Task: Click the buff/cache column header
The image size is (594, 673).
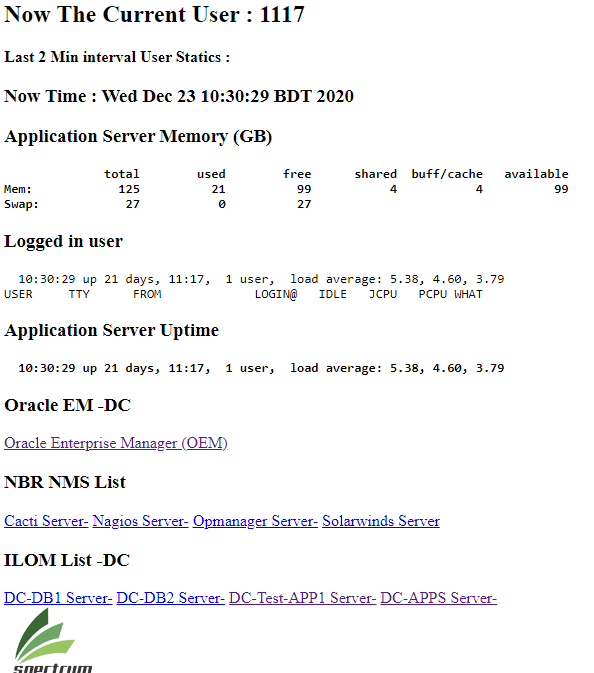Action: click(x=447, y=174)
